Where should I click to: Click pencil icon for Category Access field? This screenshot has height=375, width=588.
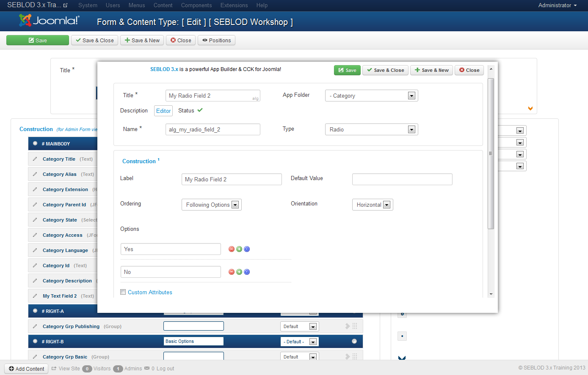tap(35, 235)
